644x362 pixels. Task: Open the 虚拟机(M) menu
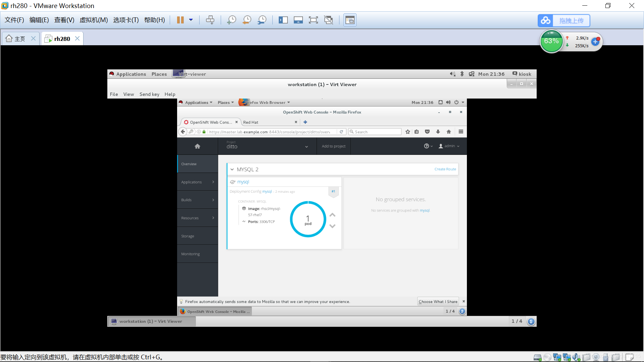tap(94, 20)
